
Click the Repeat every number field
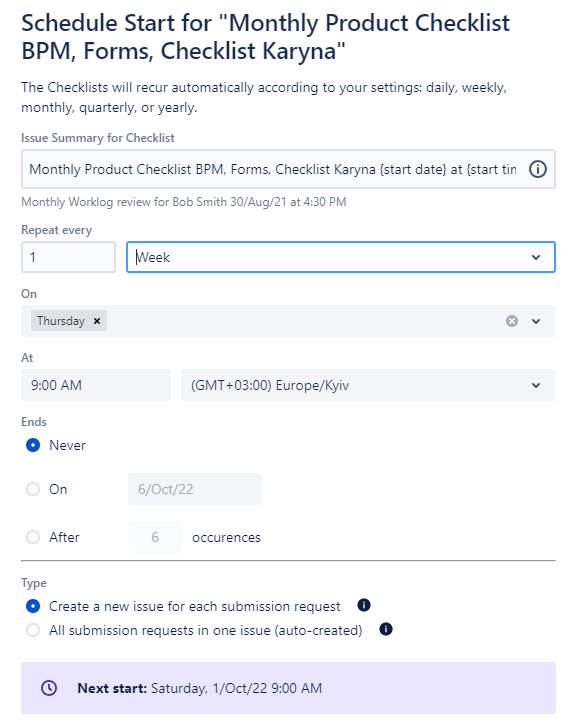pos(68,257)
